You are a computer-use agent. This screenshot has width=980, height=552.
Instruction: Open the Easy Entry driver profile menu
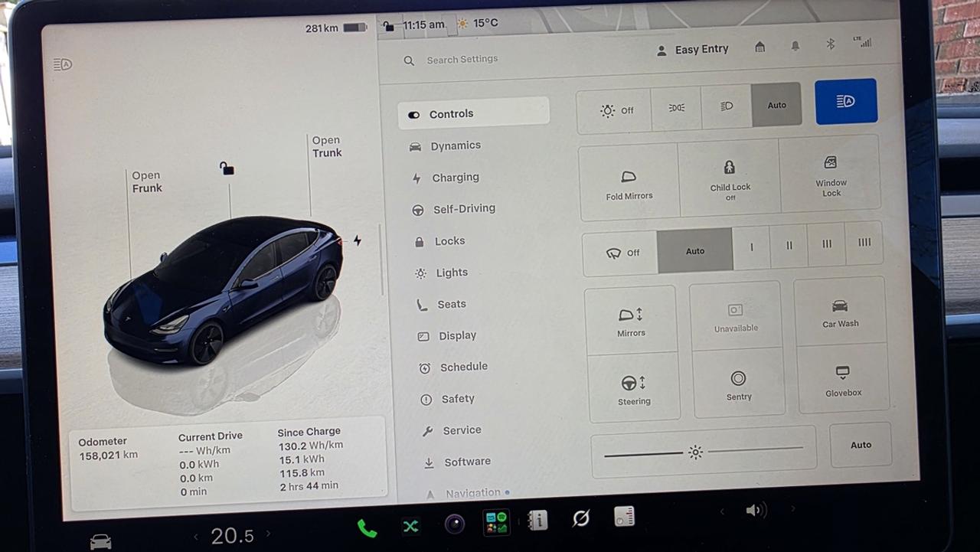(x=693, y=50)
